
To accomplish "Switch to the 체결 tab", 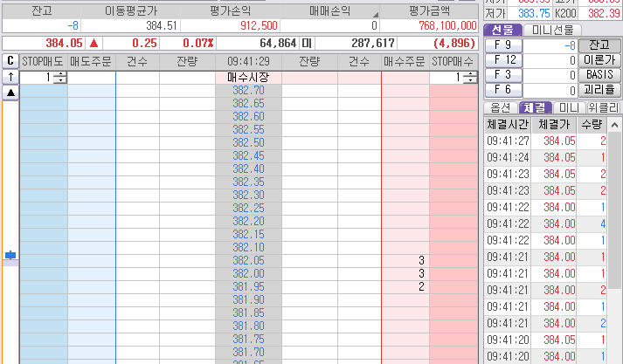I will coord(536,107).
